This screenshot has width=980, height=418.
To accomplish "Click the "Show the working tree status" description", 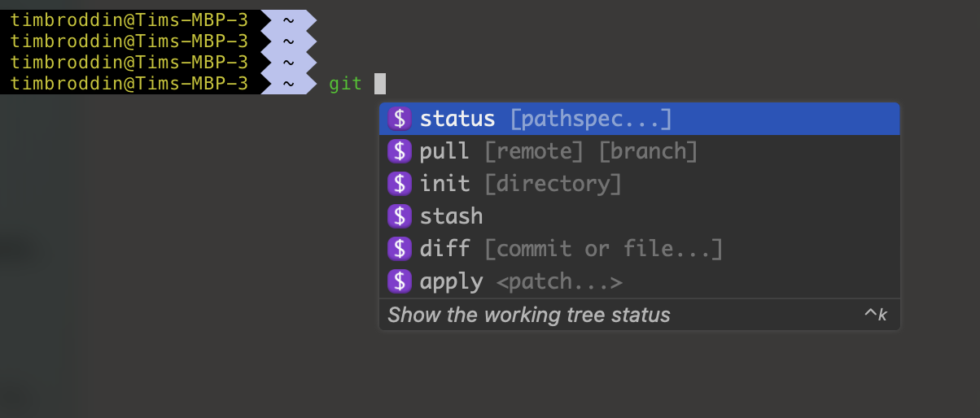I will 529,315.
